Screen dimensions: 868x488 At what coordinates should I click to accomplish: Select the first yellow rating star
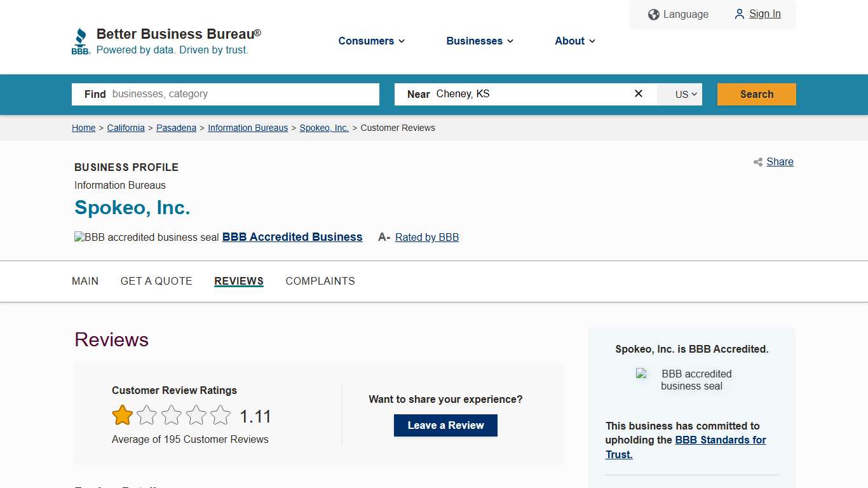[x=122, y=415]
